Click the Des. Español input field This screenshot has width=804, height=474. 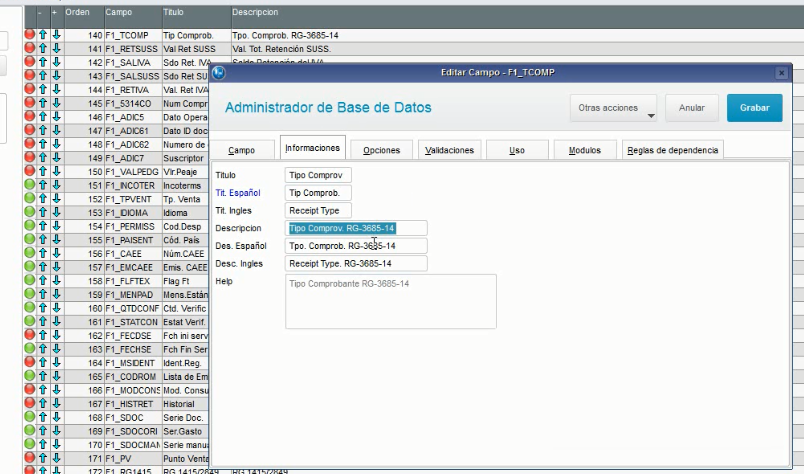[x=356, y=246]
